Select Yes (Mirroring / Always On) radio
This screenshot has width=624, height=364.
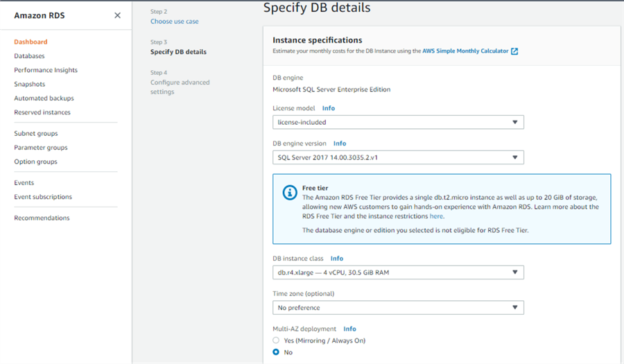(x=276, y=340)
